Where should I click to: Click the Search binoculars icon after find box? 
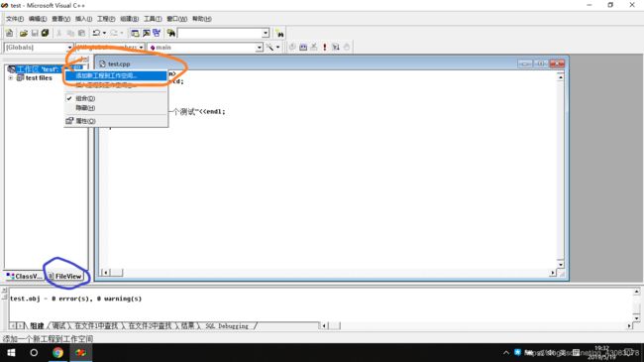pyautogui.click(x=279, y=34)
